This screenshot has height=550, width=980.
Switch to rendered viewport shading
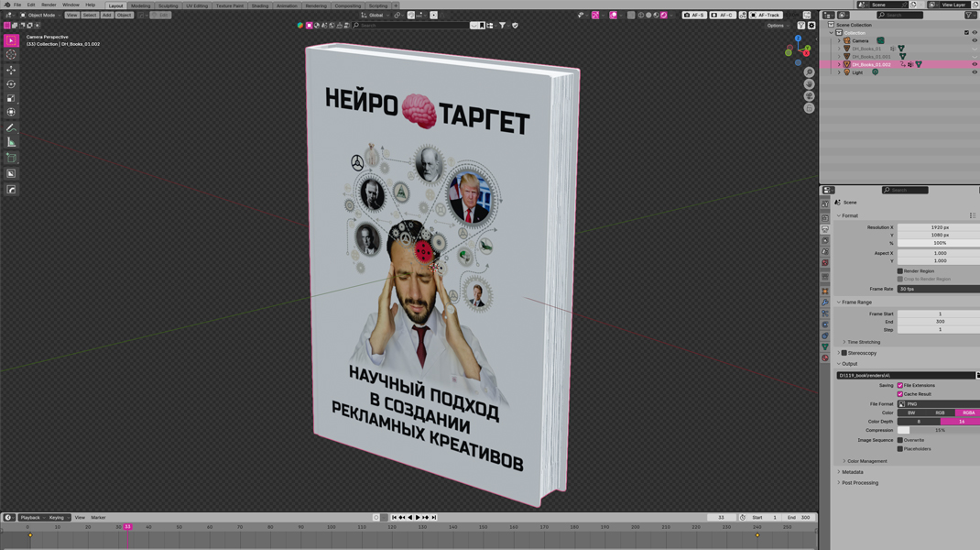(664, 15)
